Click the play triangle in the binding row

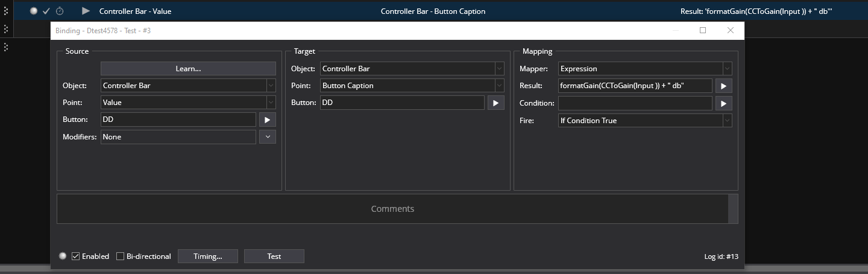(x=86, y=11)
